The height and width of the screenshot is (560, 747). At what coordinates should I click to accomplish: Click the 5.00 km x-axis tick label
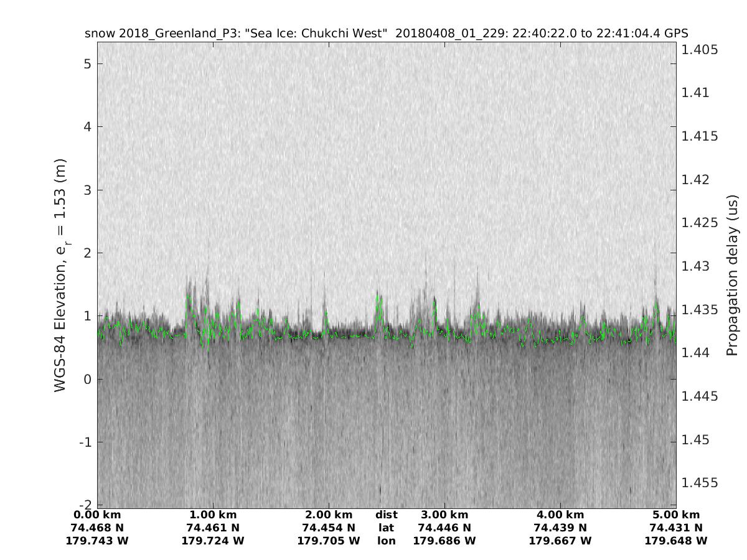pyautogui.click(x=676, y=515)
